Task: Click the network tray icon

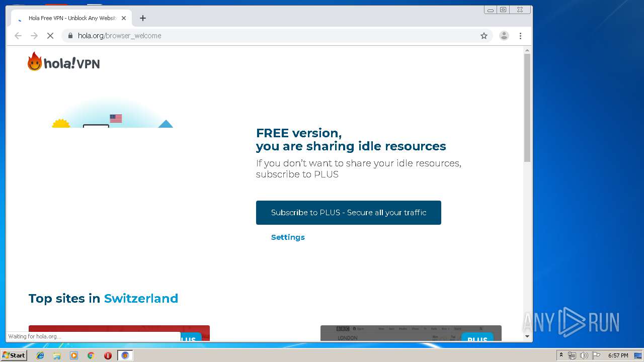Action: 572,355
